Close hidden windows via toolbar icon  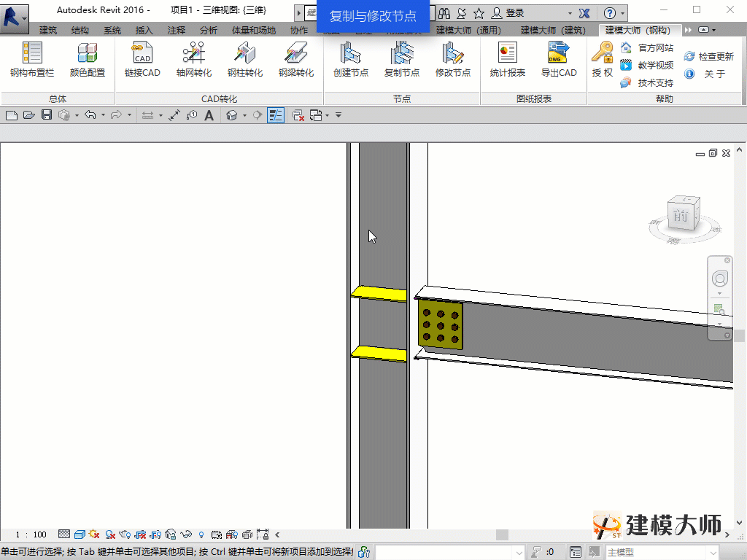pos(298,115)
